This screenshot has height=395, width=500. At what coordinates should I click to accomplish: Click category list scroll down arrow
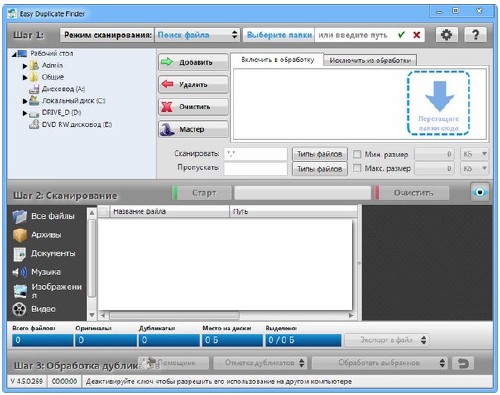[x=92, y=315]
